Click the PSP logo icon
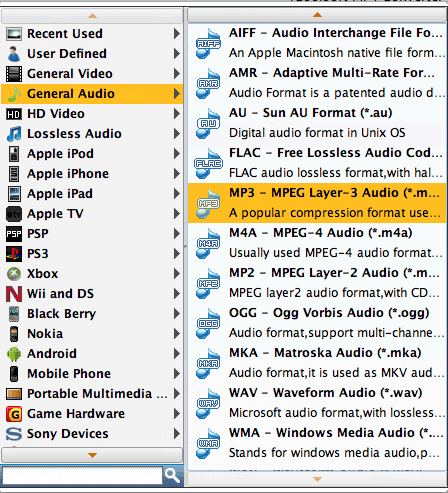Image resolution: width=448 pixels, height=493 pixels. pos(14,234)
